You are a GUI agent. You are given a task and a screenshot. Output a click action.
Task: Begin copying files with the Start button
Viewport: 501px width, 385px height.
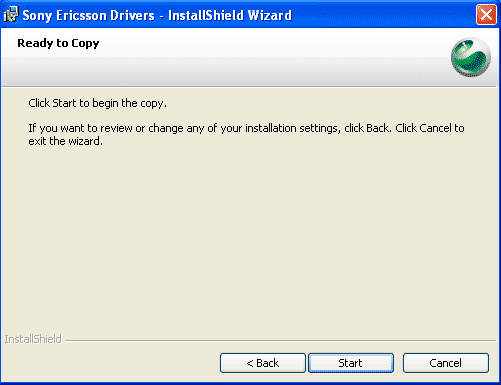point(351,363)
